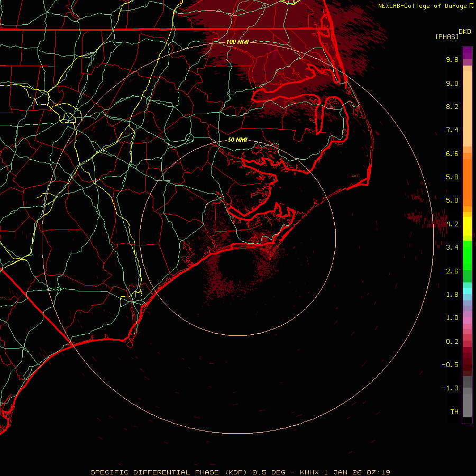Click the 1.0 scale label

coord(452,318)
